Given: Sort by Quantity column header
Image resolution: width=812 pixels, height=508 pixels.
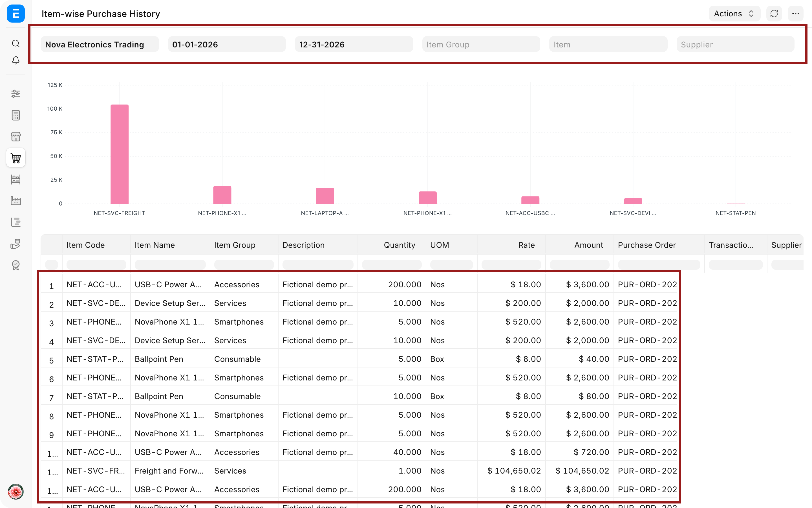Looking at the screenshot, I should (392, 245).
